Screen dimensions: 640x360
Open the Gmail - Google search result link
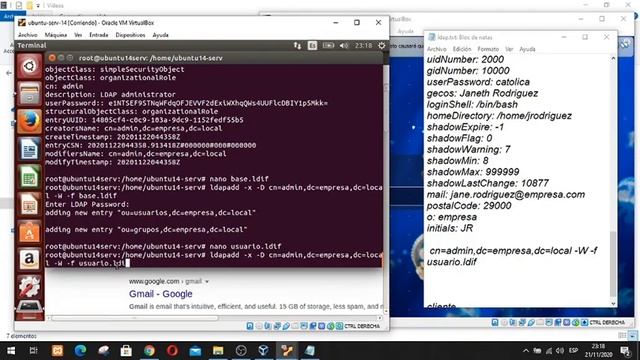pyautogui.click(x=160, y=294)
